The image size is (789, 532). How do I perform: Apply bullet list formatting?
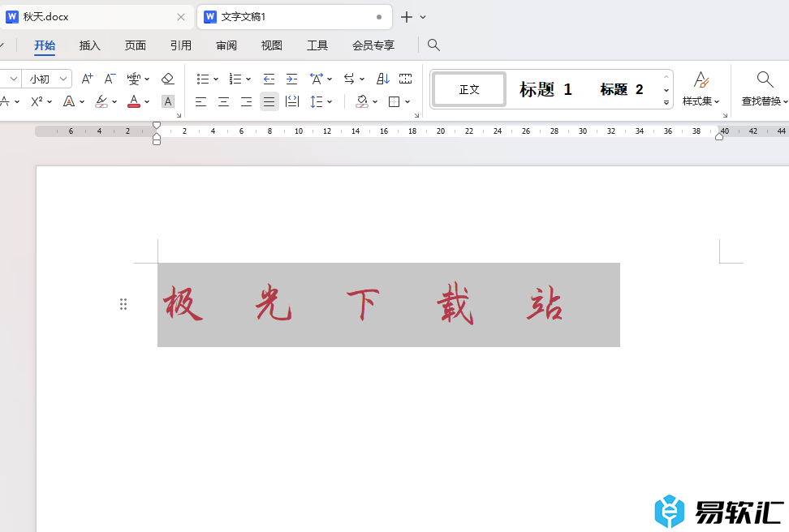(x=203, y=79)
